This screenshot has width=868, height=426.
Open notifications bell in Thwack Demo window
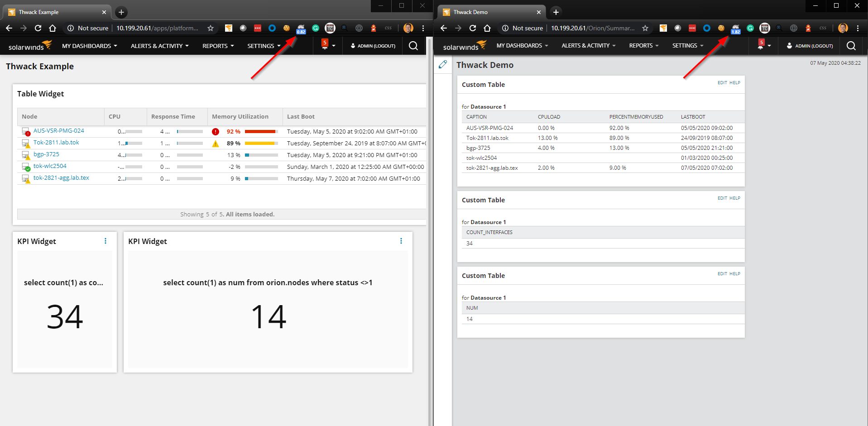[x=761, y=44]
